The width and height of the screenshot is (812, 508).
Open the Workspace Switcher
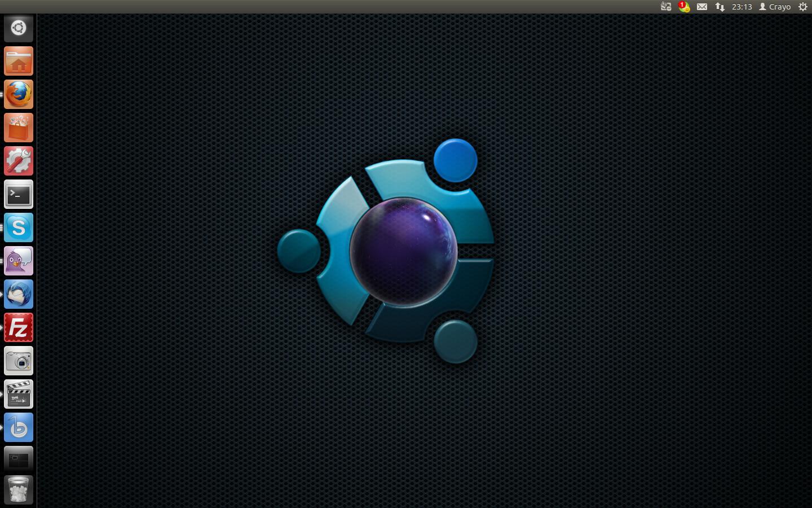coord(19,459)
